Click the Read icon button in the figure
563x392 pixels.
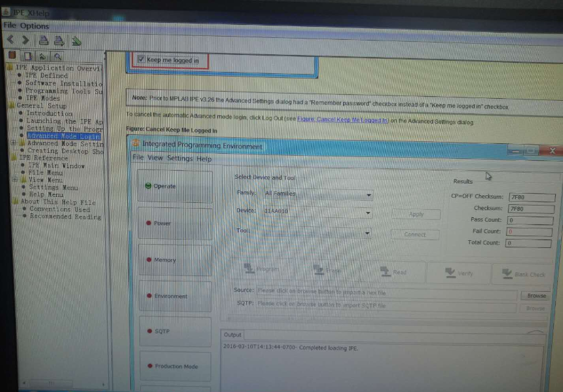pyautogui.click(x=393, y=272)
